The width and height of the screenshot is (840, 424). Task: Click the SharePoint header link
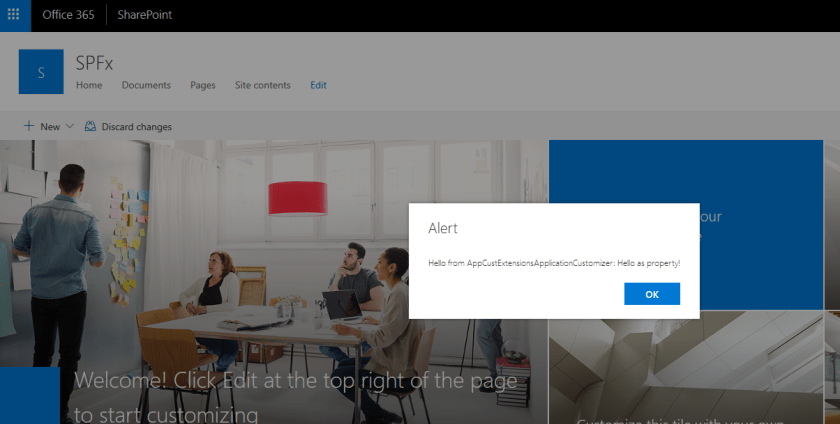coord(145,15)
